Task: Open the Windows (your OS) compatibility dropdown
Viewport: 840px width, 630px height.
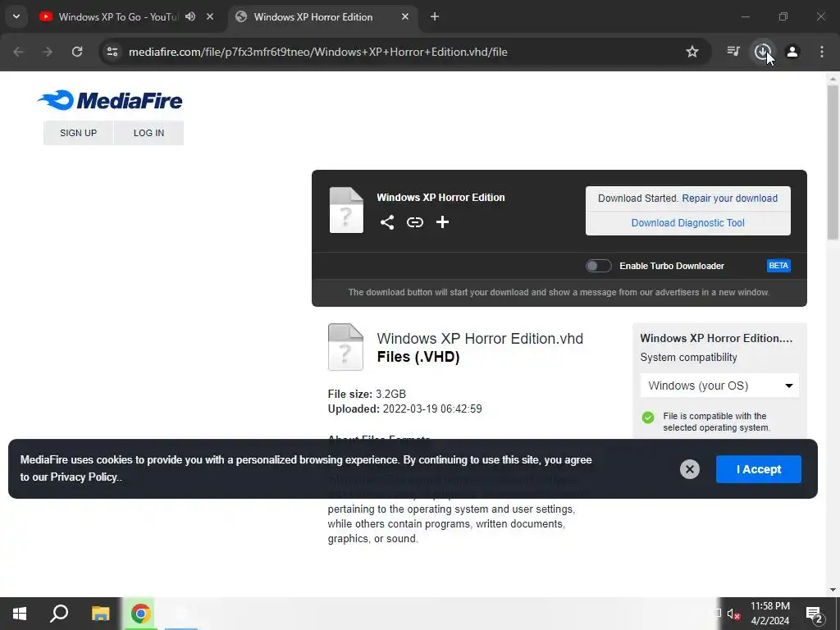Action: point(719,386)
